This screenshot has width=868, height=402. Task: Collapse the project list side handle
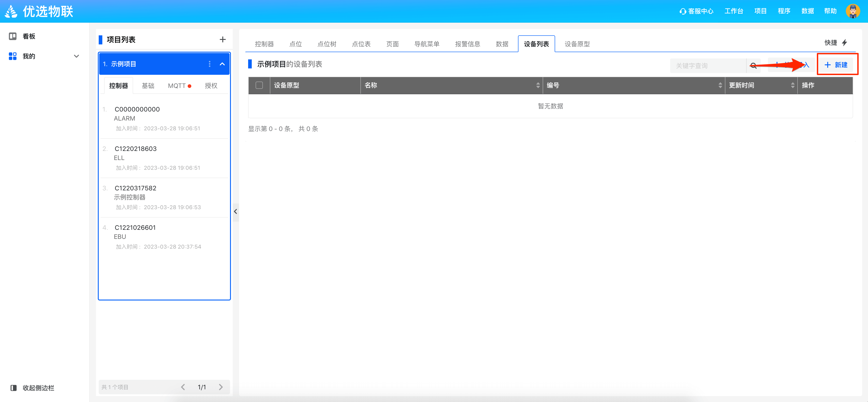[x=235, y=212]
